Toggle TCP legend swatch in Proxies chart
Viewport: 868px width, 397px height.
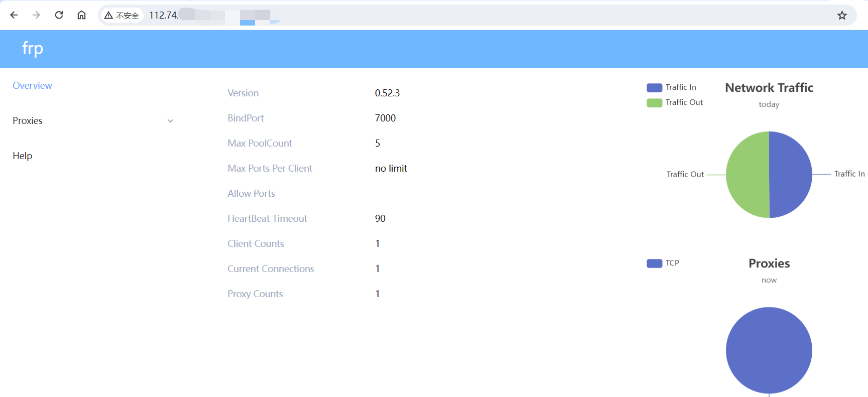tap(654, 263)
